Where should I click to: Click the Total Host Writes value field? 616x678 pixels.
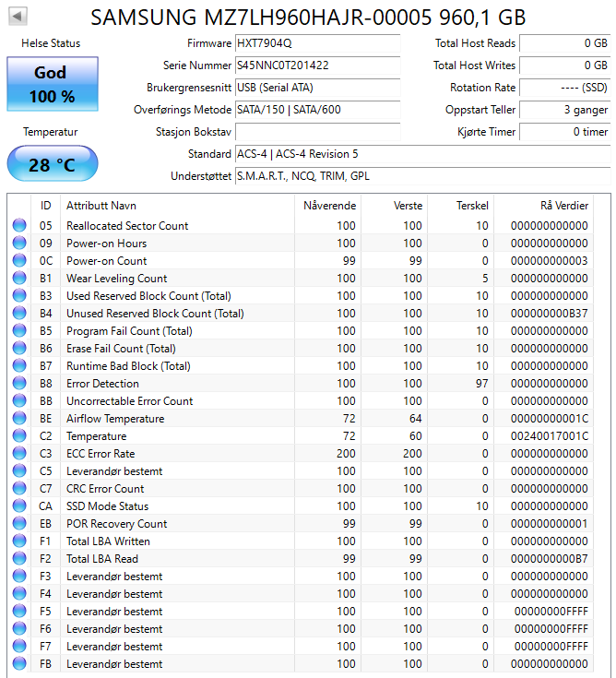click(565, 65)
